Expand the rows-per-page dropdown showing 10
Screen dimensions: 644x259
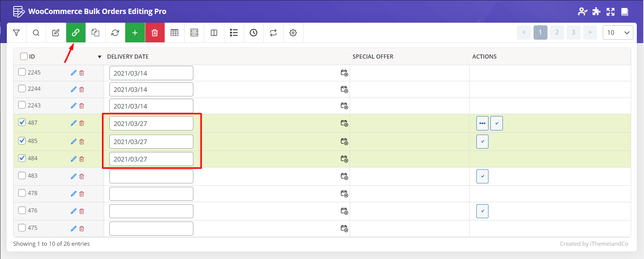(x=618, y=33)
